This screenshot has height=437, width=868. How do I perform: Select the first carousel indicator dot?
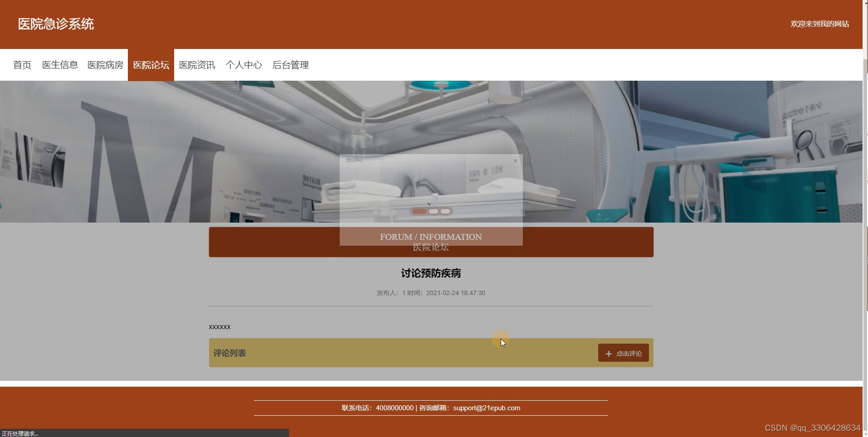419,211
